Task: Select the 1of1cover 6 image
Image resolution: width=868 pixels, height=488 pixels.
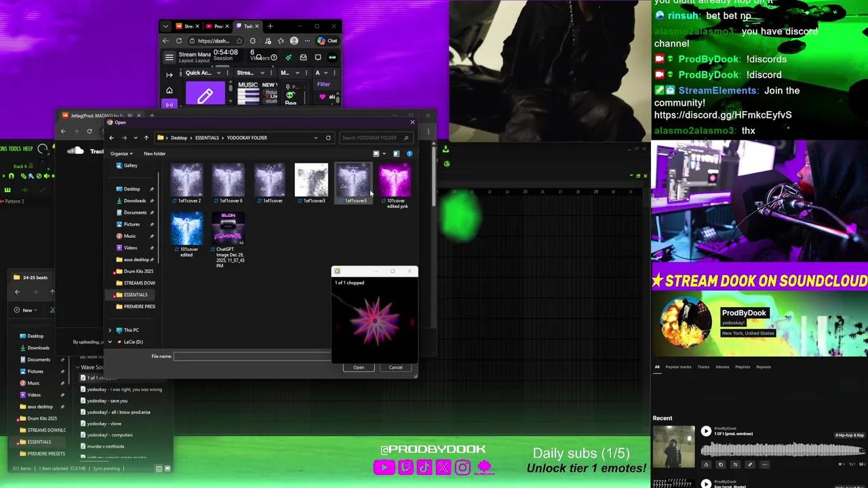Action: 228,184
